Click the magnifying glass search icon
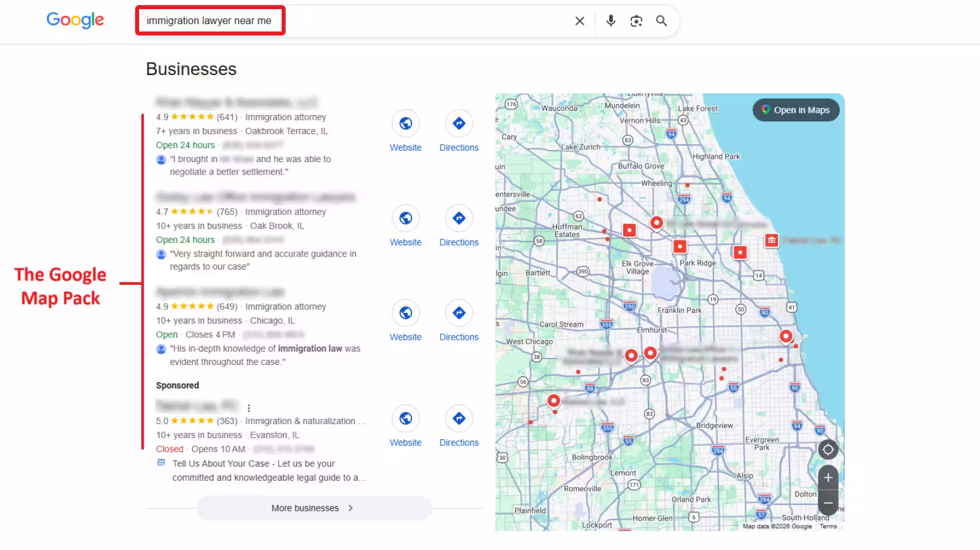The width and height of the screenshot is (980, 550). (661, 21)
